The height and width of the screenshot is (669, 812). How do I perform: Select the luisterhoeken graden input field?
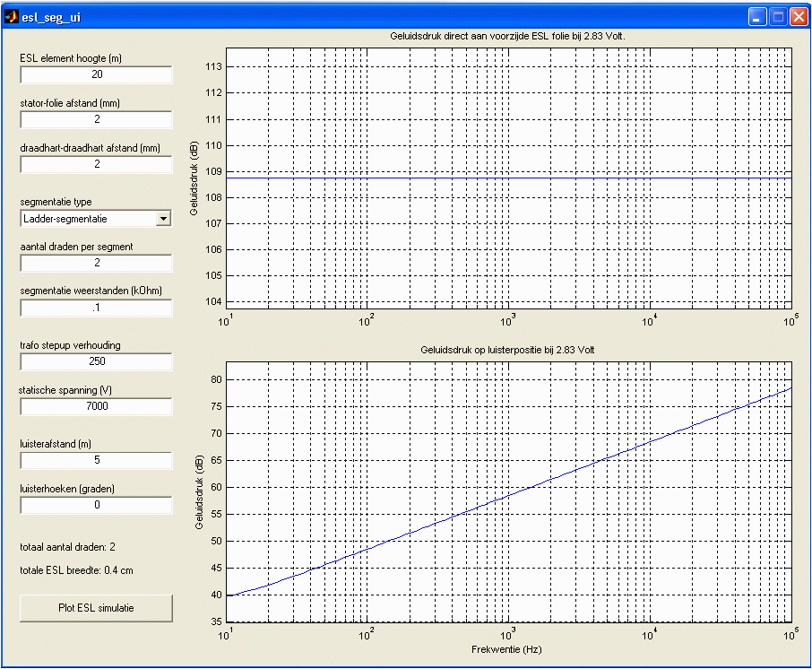96,505
